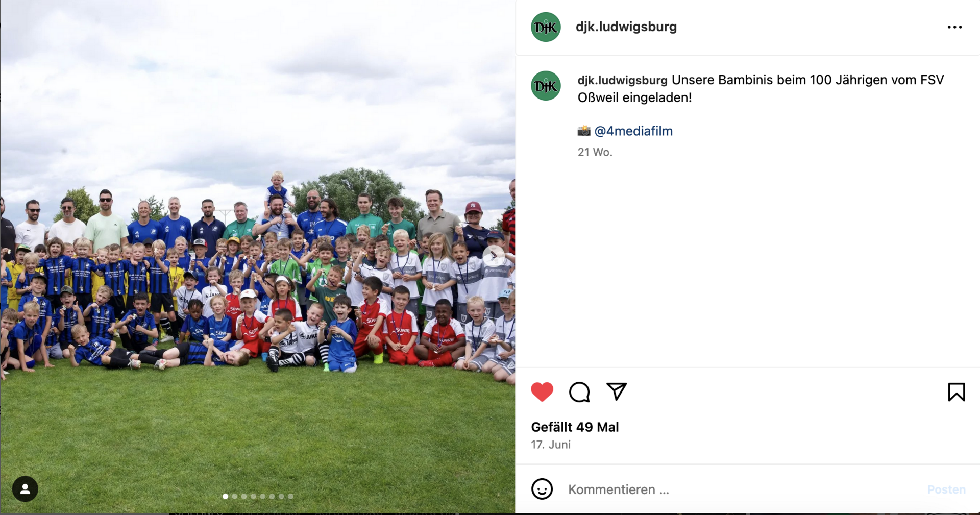The width and height of the screenshot is (980, 515).
Task: Open the three-dot more options menu
Action: coord(954,27)
